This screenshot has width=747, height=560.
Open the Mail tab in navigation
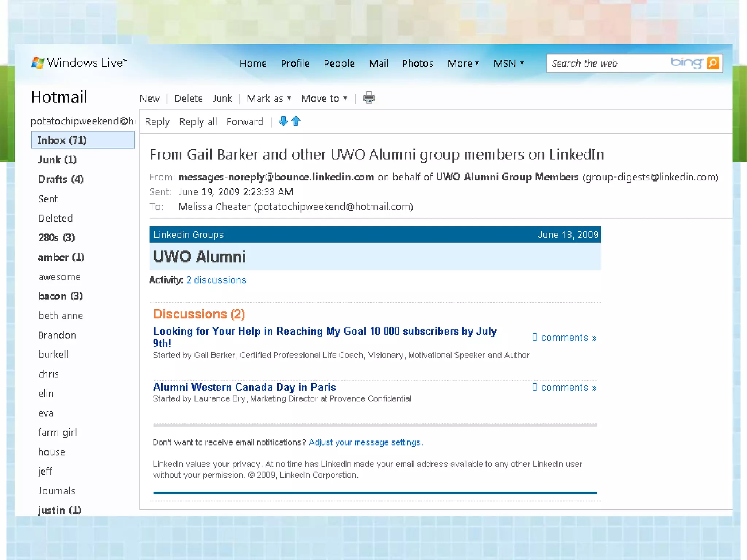pos(378,63)
